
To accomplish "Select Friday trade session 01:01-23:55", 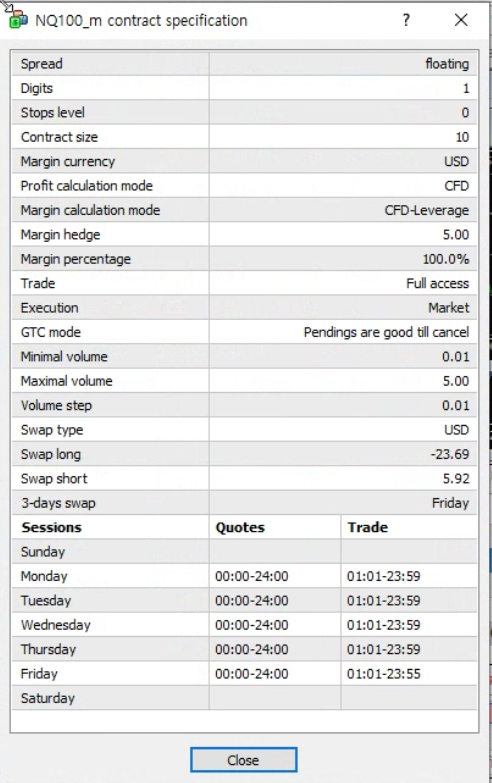I will pyautogui.click(x=384, y=674).
